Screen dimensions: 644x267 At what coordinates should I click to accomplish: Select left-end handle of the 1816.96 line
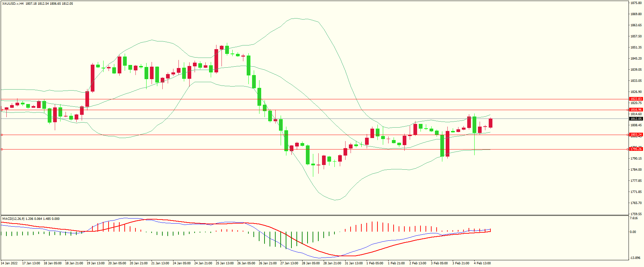pos(2,110)
